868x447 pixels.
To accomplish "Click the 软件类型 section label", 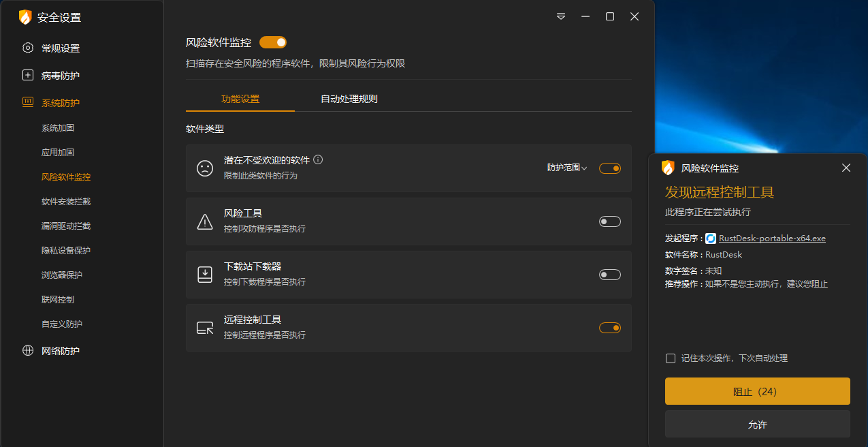I will click(205, 128).
